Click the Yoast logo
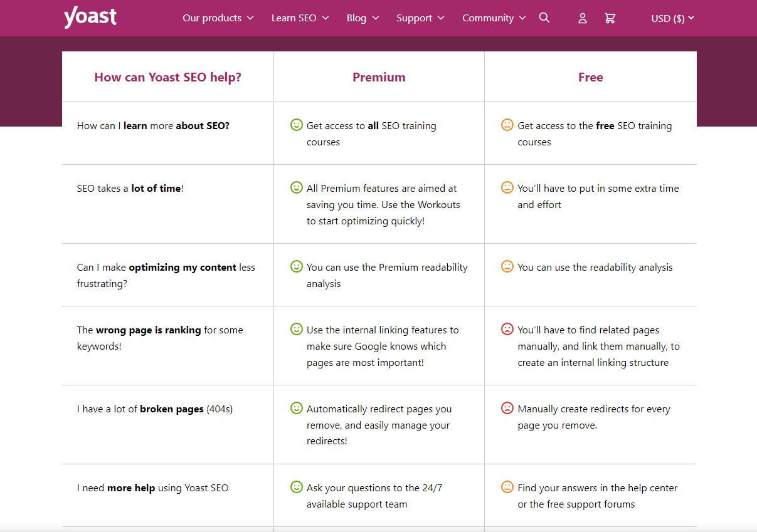This screenshot has width=757, height=532. [x=90, y=18]
